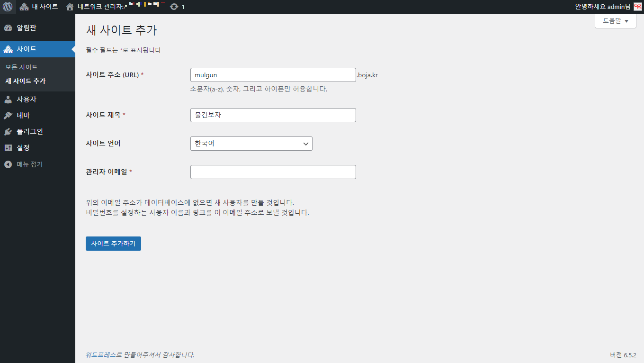Open the 사이트 sidebar menu
The width and height of the screenshot is (644, 363).
coord(37,49)
